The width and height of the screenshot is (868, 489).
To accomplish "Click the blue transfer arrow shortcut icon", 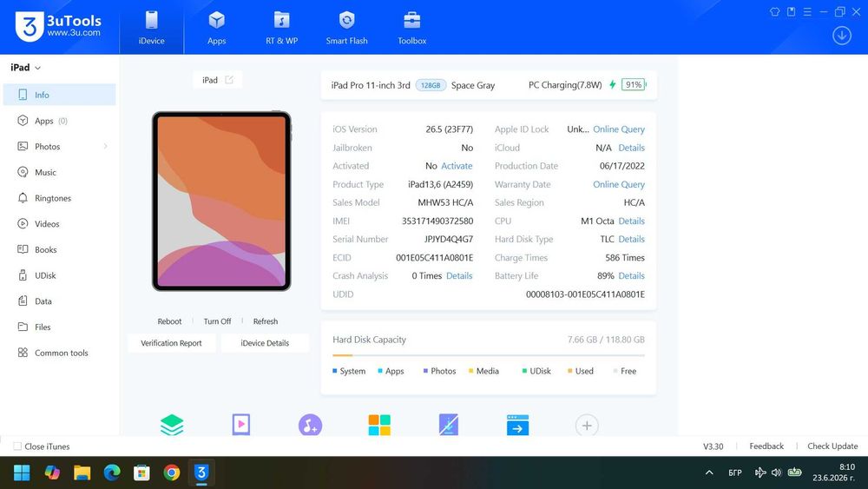I will [x=517, y=425].
